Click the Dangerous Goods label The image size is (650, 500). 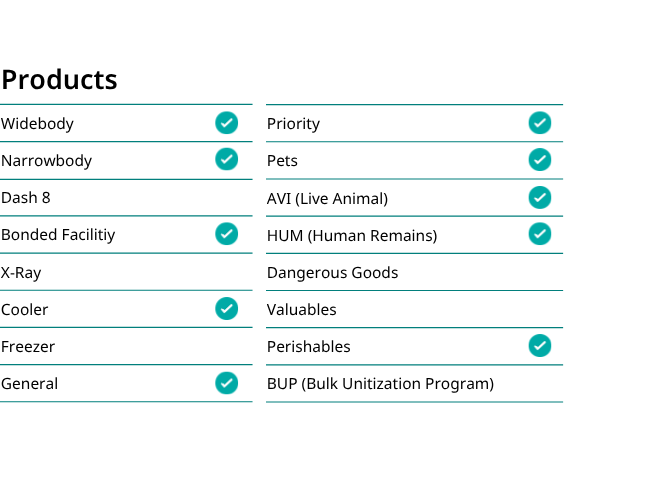pos(332,273)
